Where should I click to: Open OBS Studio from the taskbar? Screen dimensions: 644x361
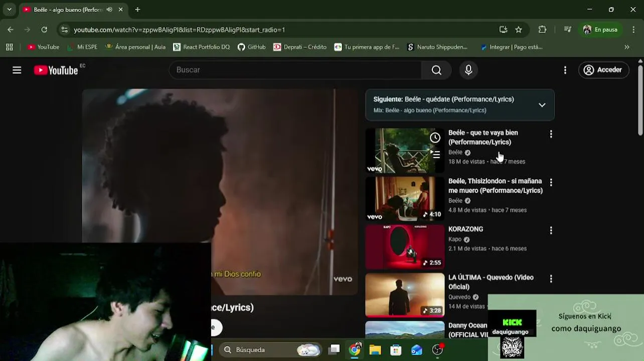(x=437, y=350)
